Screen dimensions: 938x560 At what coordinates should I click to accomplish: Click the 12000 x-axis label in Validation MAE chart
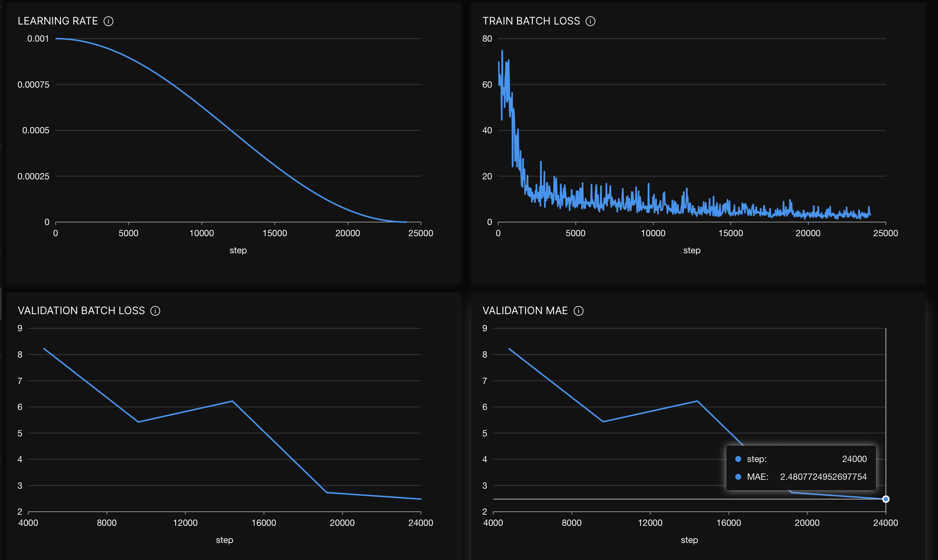tap(650, 523)
